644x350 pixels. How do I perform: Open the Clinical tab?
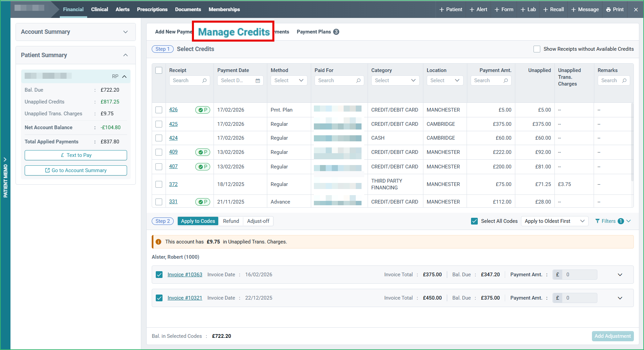coord(100,9)
